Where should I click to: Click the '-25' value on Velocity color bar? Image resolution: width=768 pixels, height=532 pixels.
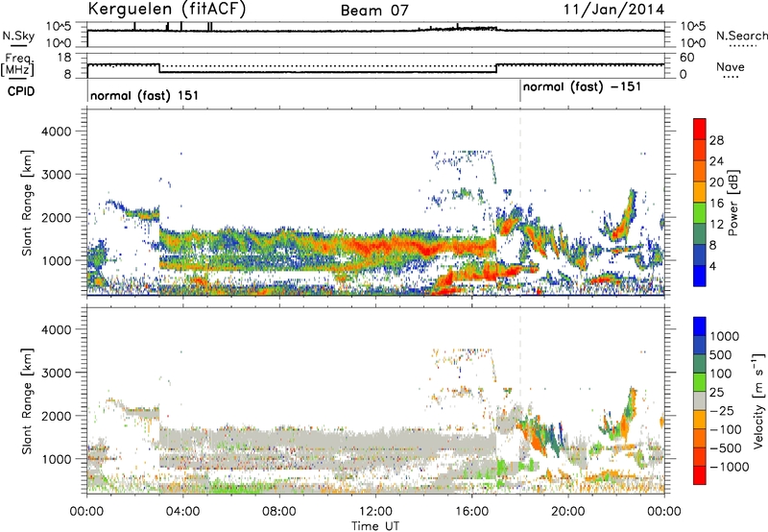pyautogui.click(x=722, y=411)
